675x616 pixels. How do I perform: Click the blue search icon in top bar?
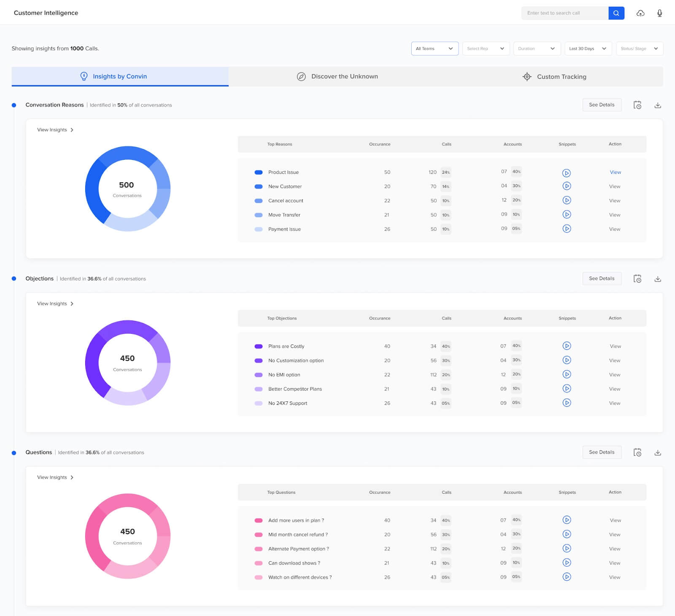[616, 13]
